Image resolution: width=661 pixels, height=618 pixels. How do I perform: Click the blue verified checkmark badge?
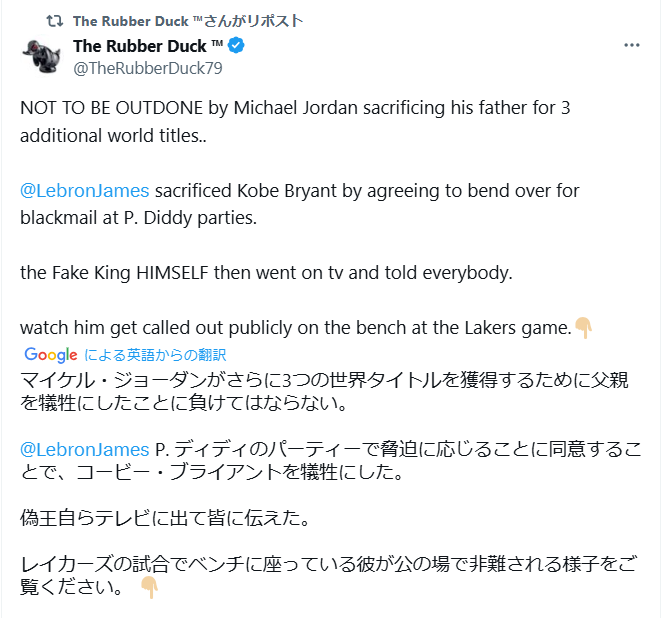tap(237, 46)
